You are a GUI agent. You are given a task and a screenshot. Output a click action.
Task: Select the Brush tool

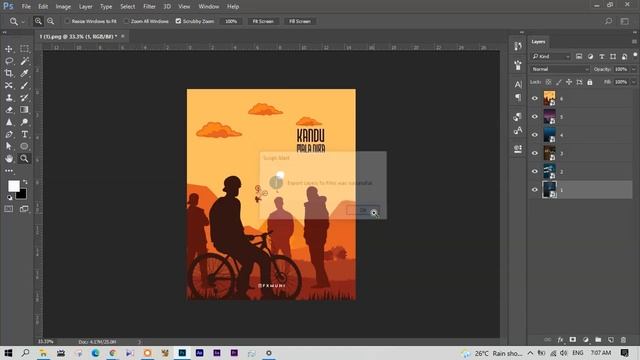[x=24, y=85]
